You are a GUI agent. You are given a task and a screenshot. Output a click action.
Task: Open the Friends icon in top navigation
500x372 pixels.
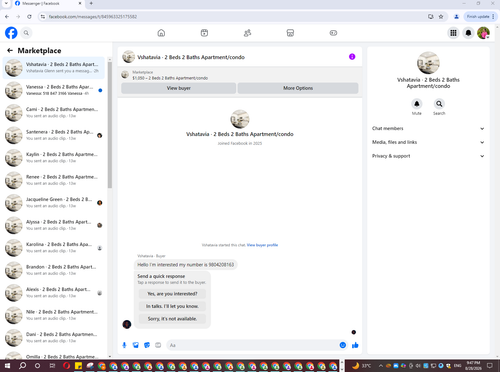(247, 33)
